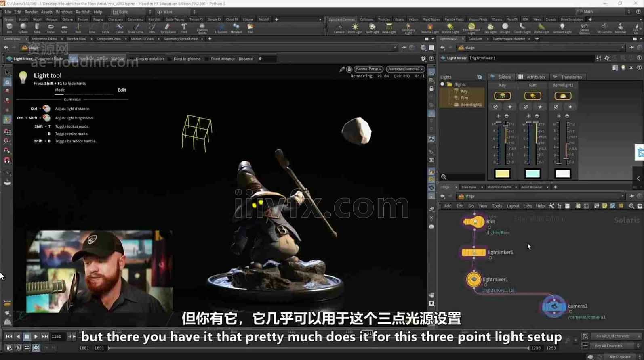Switch to the Render View tab
Viewport: 644px width, 360px height.
click(77, 39)
